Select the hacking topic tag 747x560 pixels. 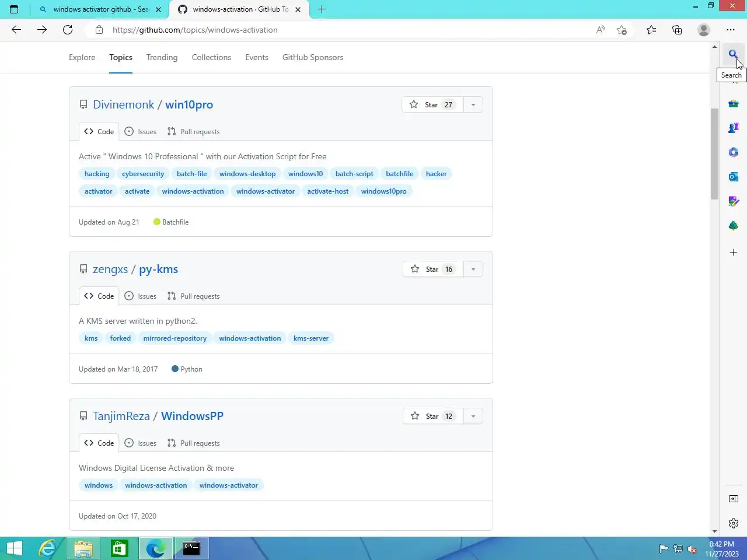(97, 174)
